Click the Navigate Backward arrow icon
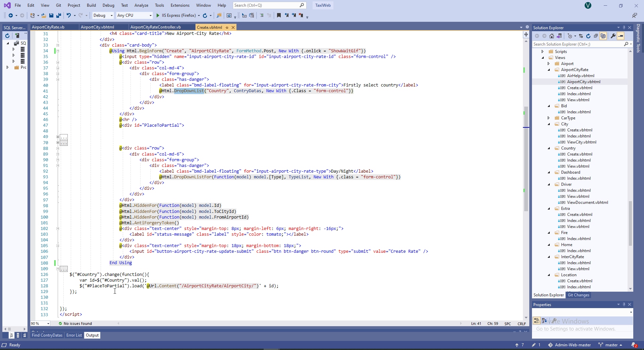 (11, 15)
